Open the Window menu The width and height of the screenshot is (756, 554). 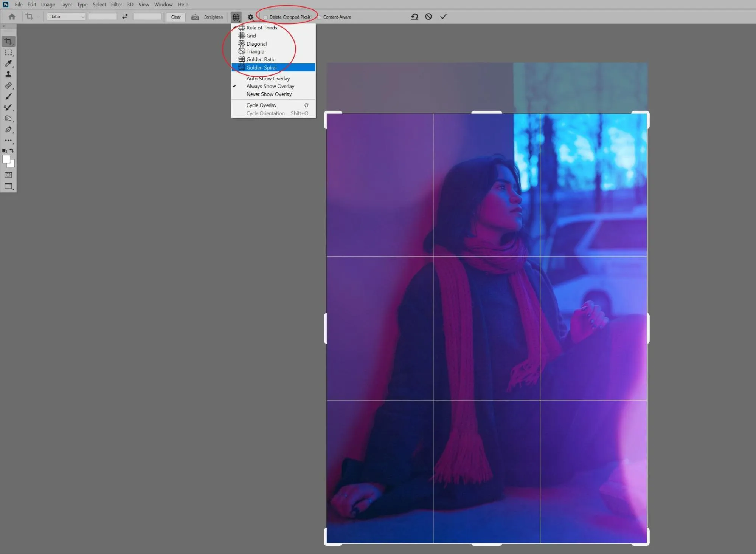point(163,5)
